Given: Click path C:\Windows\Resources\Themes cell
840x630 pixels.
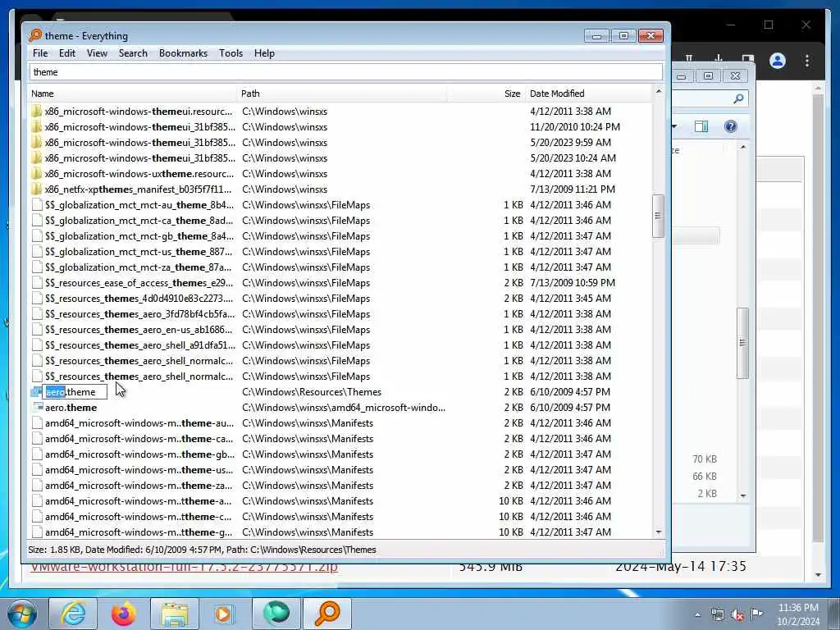Looking at the screenshot, I should pyautogui.click(x=312, y=392).
